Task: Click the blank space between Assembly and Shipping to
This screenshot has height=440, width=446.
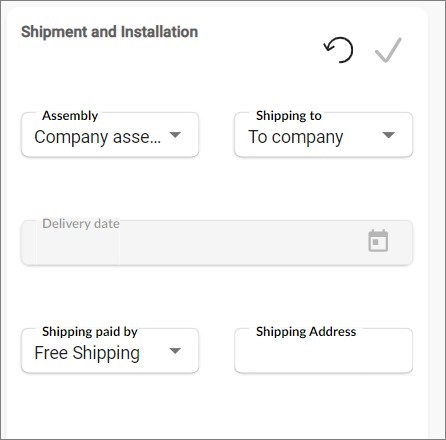Action: pos(217,135)
